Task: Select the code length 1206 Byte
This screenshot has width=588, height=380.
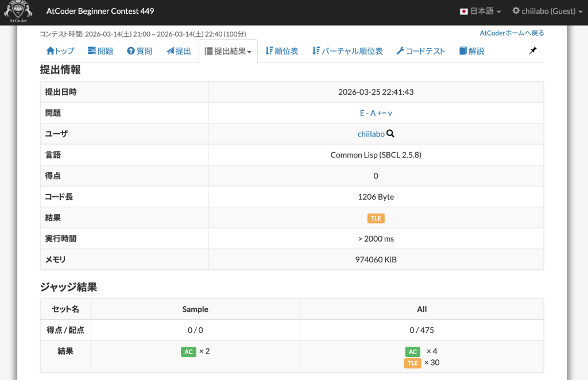Action: tap(376, 197)
